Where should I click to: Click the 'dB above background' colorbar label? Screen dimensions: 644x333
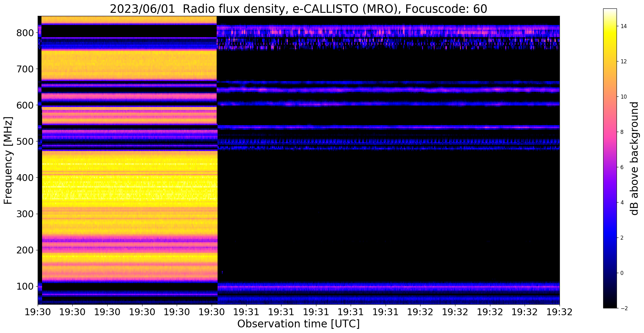[634, 159]
